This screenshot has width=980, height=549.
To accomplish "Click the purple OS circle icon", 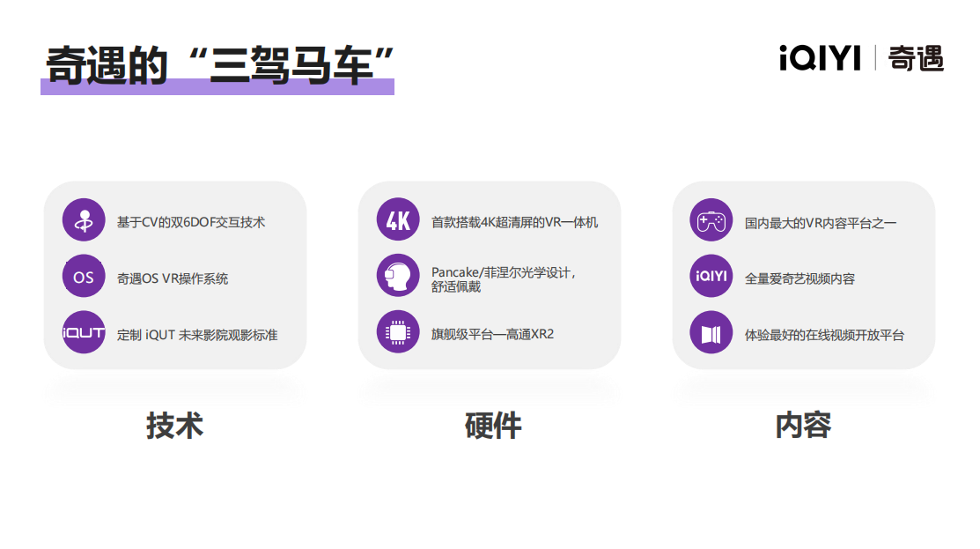I will coord(84,277).
